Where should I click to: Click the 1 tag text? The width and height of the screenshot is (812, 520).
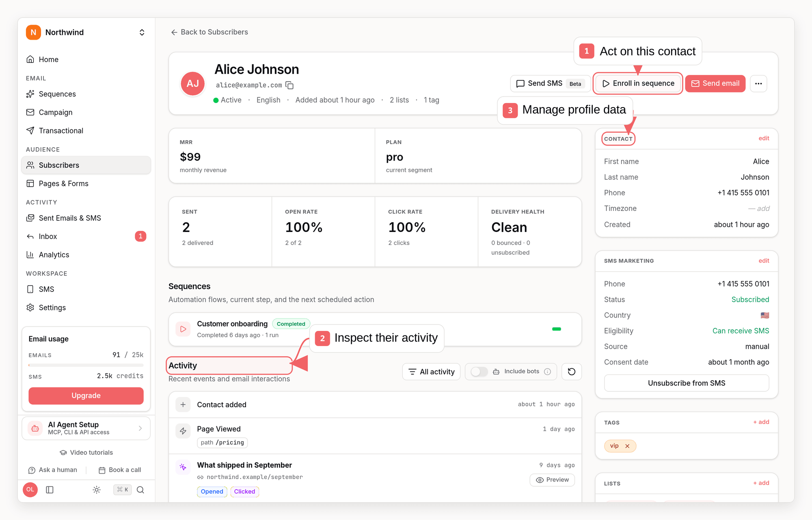(432, 100)
